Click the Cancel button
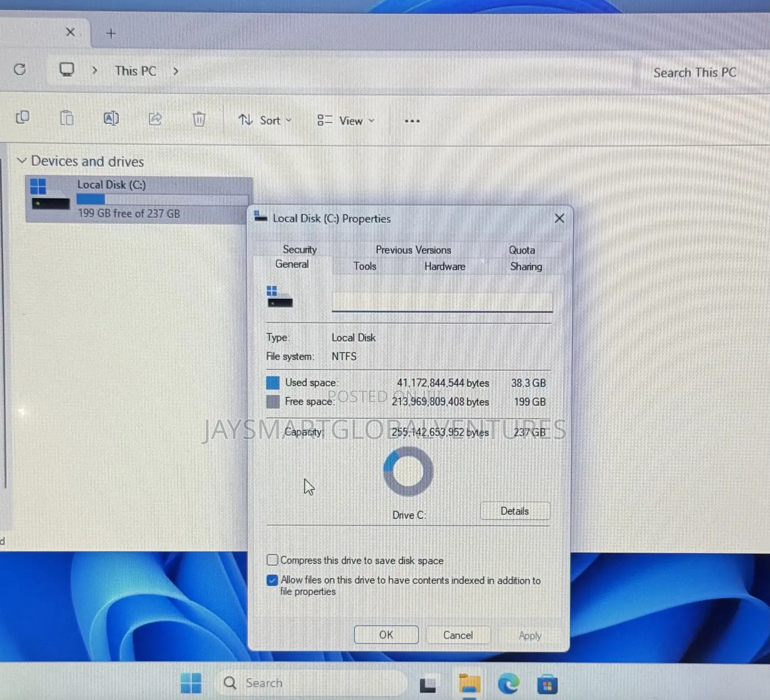The width and height of the screenshot is (770, 700). (x=458, y=635)
